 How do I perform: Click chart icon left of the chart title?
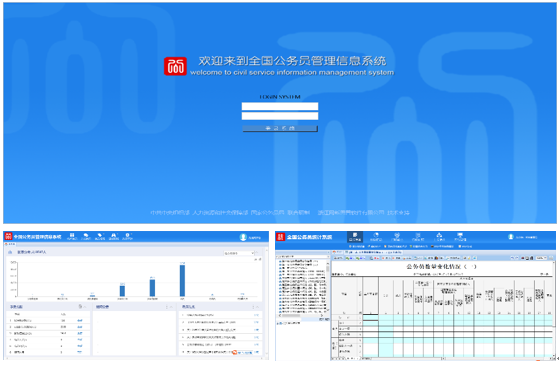click(10, 252)
